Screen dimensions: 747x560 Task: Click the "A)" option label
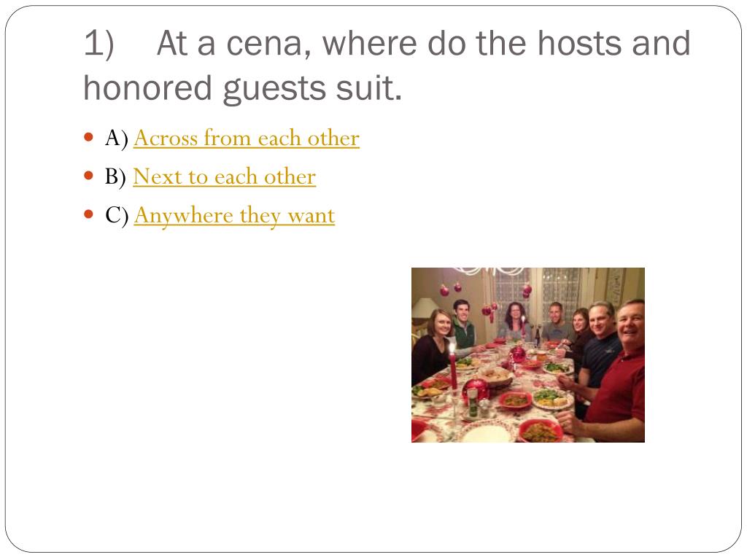click(117, 139)
